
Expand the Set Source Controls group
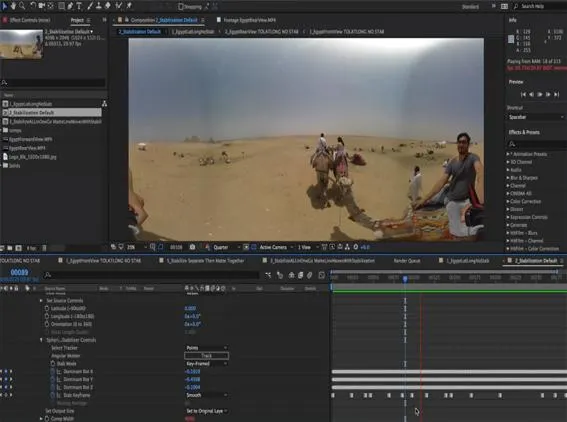[41, 301]
